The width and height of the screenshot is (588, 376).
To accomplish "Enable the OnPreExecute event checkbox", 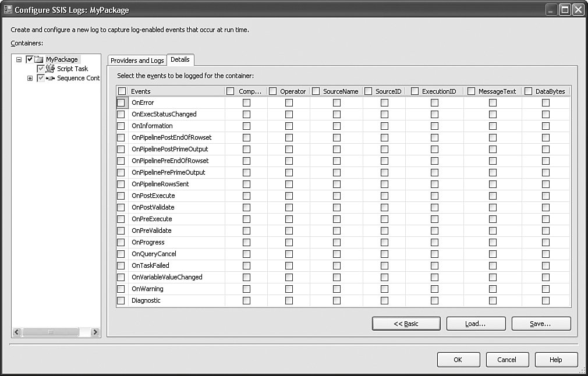I will [x=121, y=219].
